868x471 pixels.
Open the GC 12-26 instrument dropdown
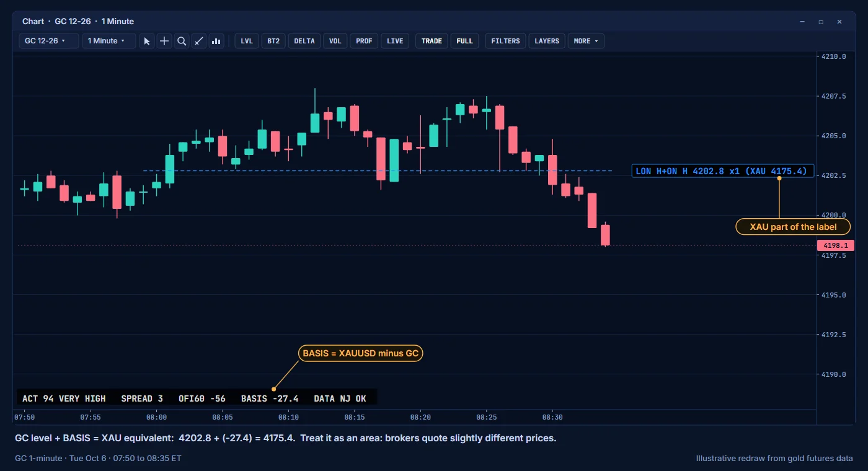pyautogui.click(x=50, y=41)
